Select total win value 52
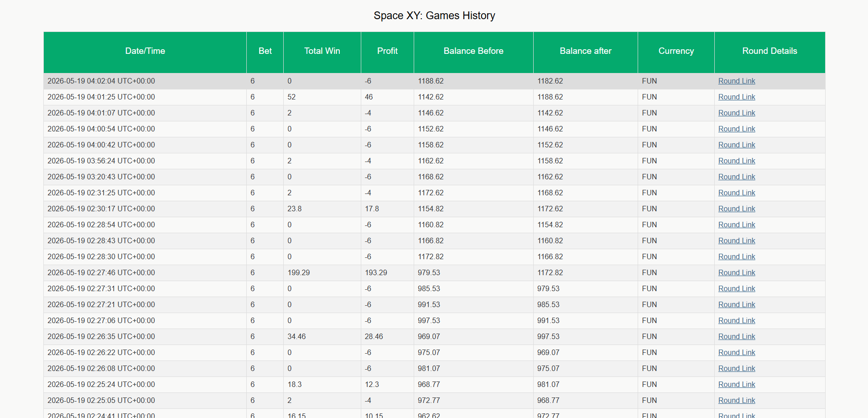 tap(291, 97)
